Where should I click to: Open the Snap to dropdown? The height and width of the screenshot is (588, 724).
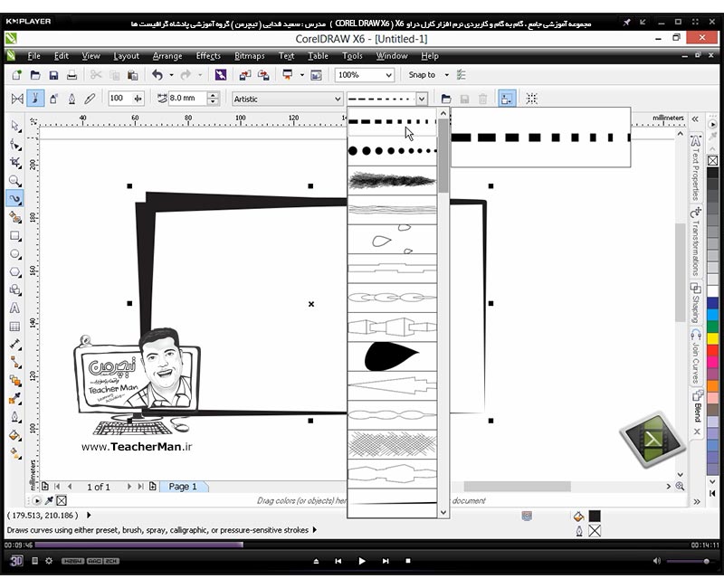click(x=446, y=75)
